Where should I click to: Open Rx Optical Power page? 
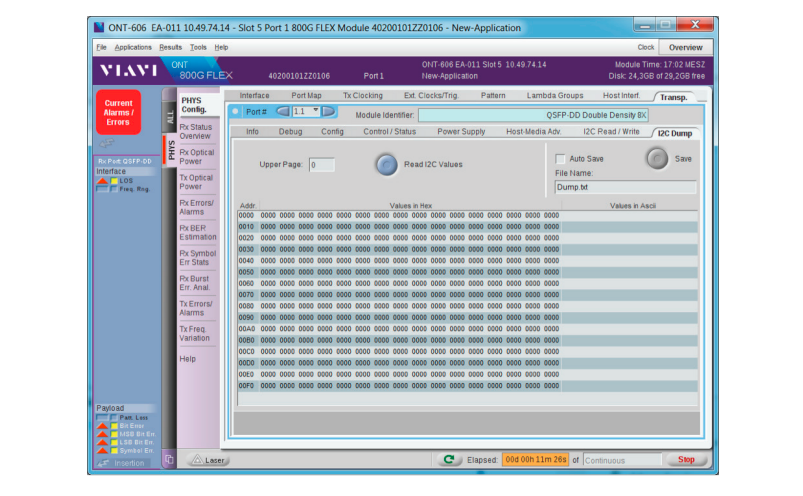pyautogui.click(x=196, y=157)
